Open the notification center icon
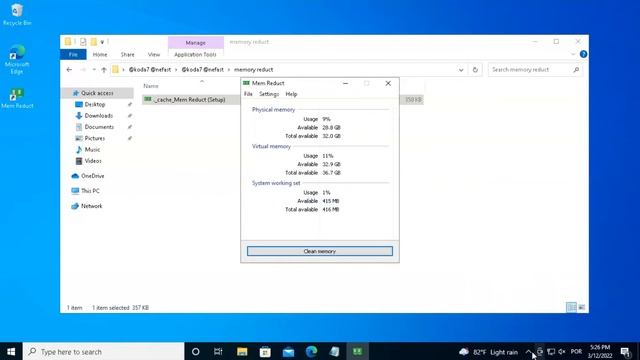The image size is (640, 360). point(625,352)
